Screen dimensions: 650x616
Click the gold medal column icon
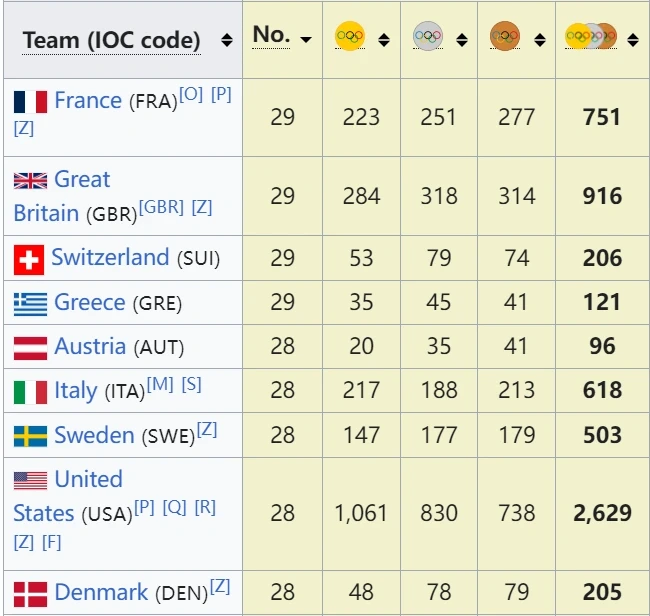point(350,37)
